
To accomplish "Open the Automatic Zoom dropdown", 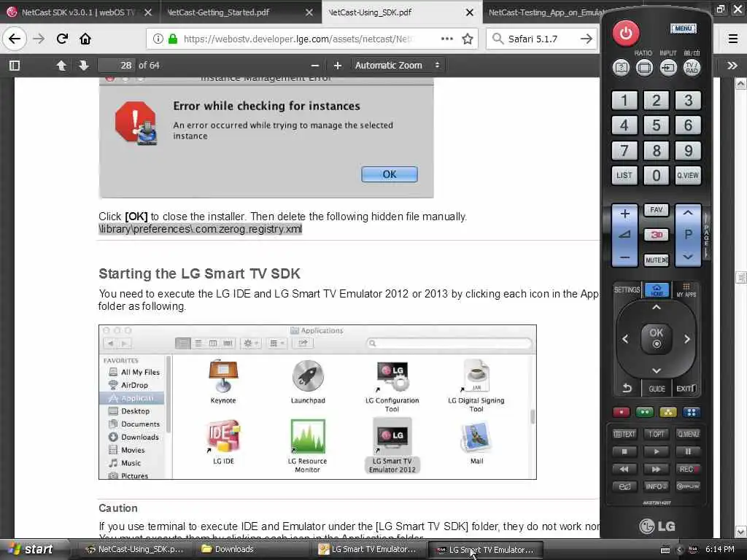I will point(398,65).
